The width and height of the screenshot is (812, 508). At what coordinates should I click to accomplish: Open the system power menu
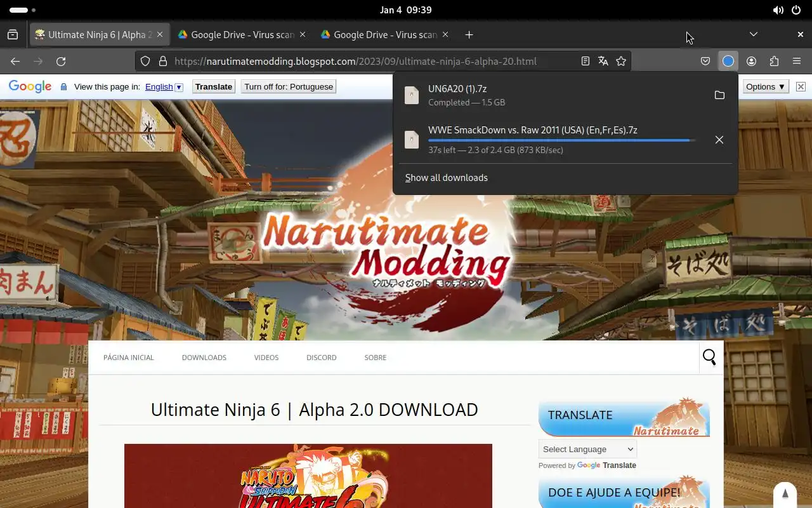(x=796, y=10)
